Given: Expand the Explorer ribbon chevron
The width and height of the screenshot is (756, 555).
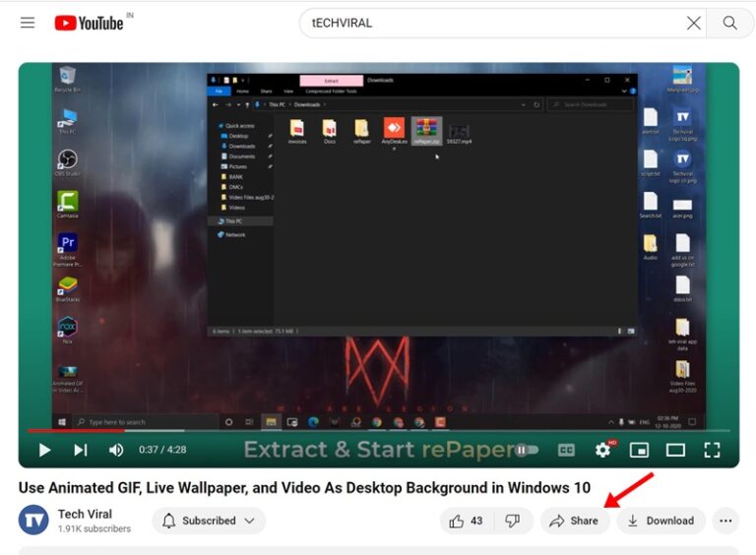Looking at the screenshot, I should 624,92.
